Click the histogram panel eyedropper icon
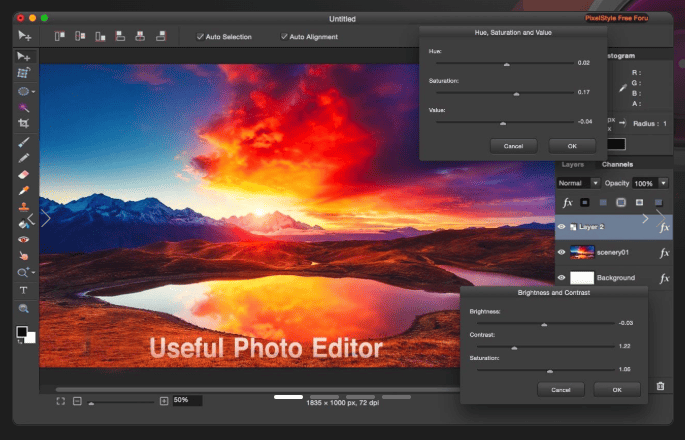This screenshot has width=685, height=440. [x=623, y=88]
